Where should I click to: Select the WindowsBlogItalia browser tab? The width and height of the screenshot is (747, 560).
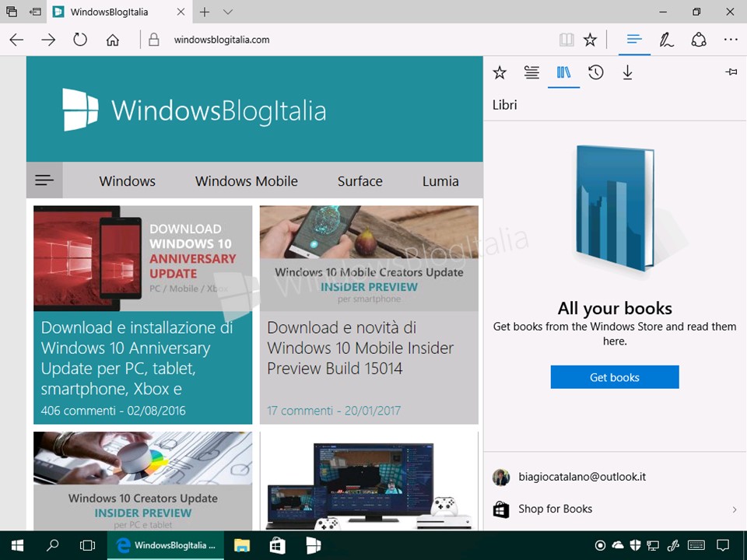pyautogui.click(x=119, y=12)
